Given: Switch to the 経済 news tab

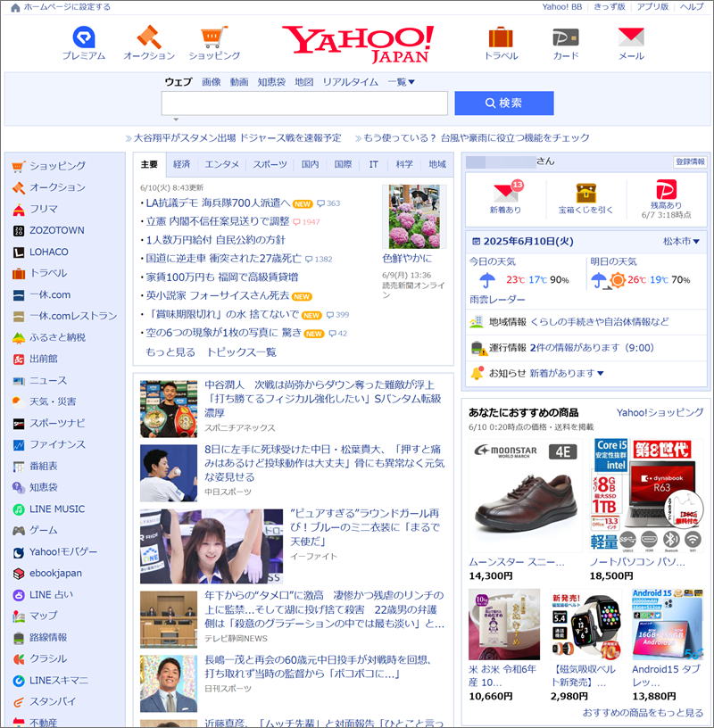Looking at the screenshot, I should tap(182, 164).
